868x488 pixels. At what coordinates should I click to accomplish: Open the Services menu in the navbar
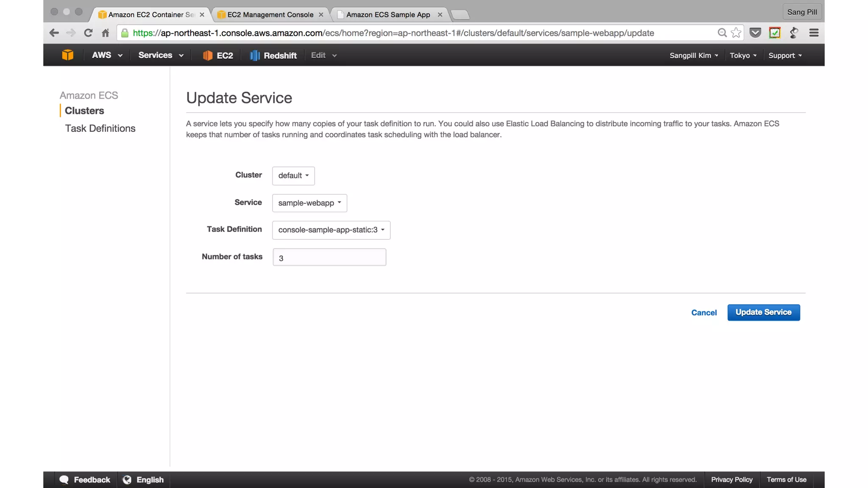pos(161,55)
